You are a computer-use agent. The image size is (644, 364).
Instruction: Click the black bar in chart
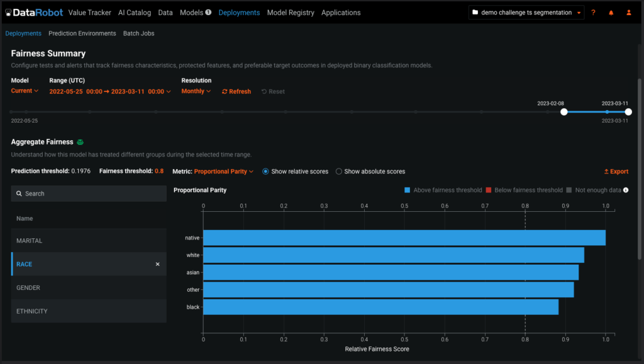[x=380, y=307]
